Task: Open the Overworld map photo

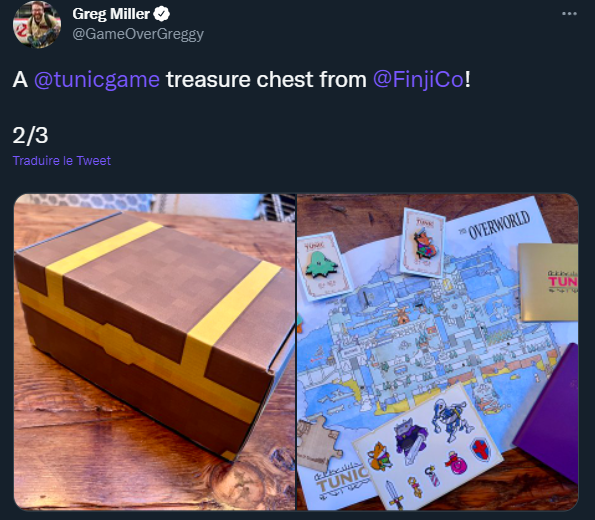Action: coord(438,352)
